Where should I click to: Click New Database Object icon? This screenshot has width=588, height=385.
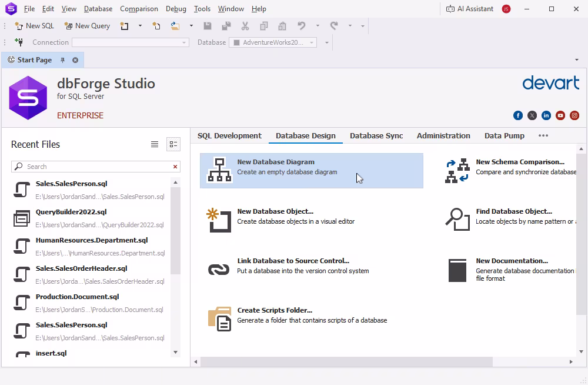[x=219, y=220]
